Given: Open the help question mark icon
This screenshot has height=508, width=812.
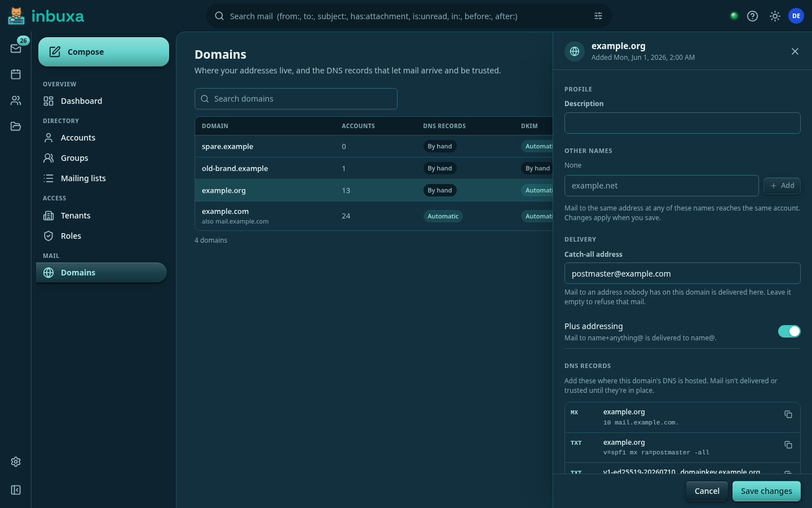Looking at the screenshot, I should (x=752, y=16).
